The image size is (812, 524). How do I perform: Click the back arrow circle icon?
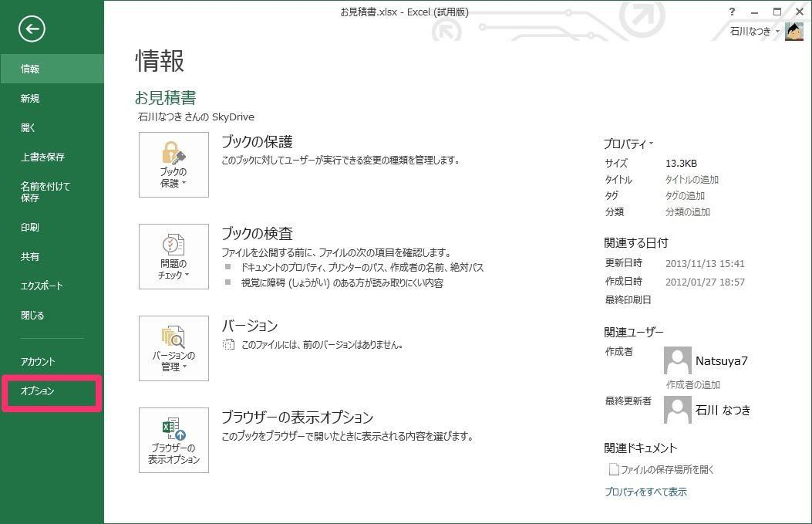pyautogui.click(x=32, y=29)
